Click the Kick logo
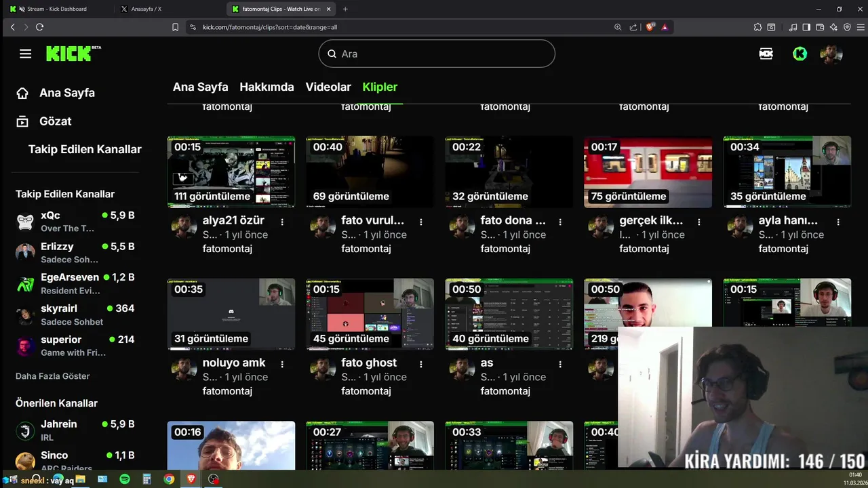The image size is (868, 488). pos(73,54)
